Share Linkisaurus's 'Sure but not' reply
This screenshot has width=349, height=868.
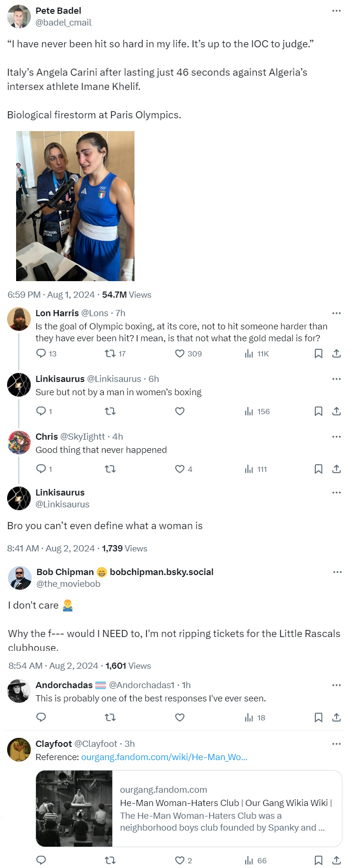[x=336, y=411]
